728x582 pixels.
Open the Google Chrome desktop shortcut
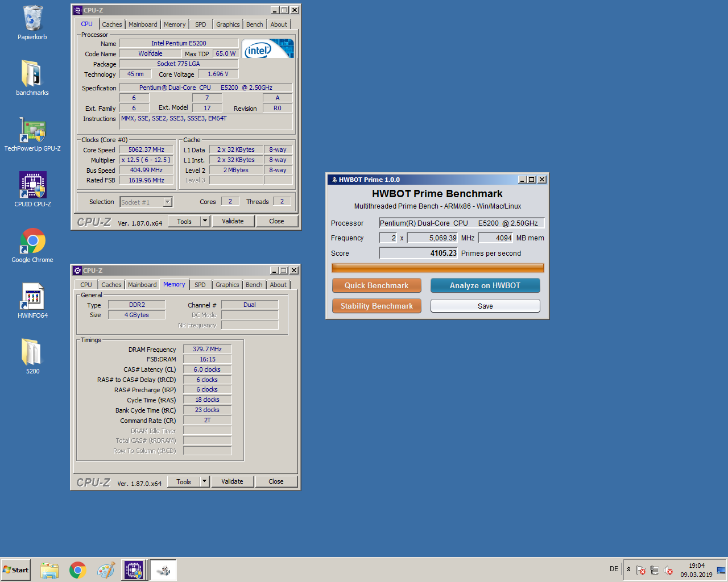(32, 246)
